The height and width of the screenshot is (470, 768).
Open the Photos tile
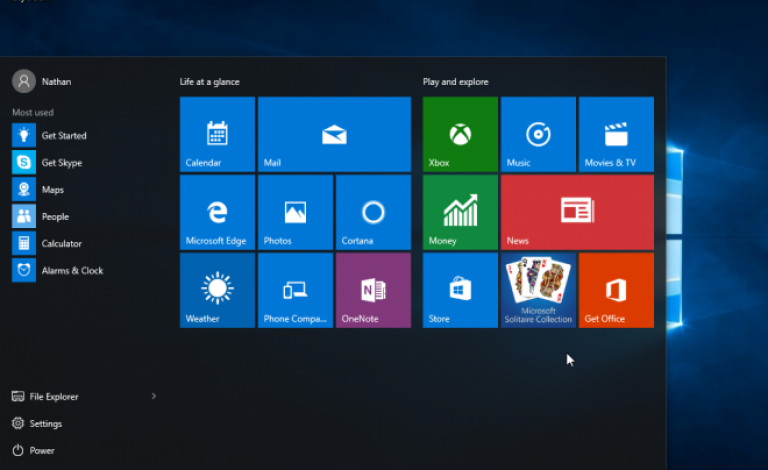(295, 212)
